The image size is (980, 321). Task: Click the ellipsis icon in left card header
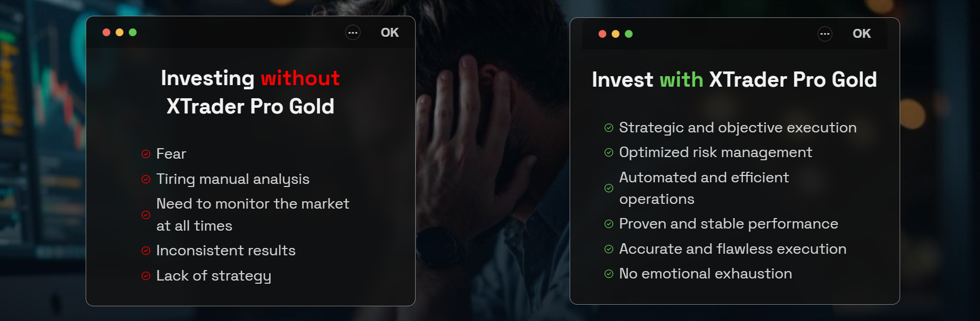pos(353,33)
